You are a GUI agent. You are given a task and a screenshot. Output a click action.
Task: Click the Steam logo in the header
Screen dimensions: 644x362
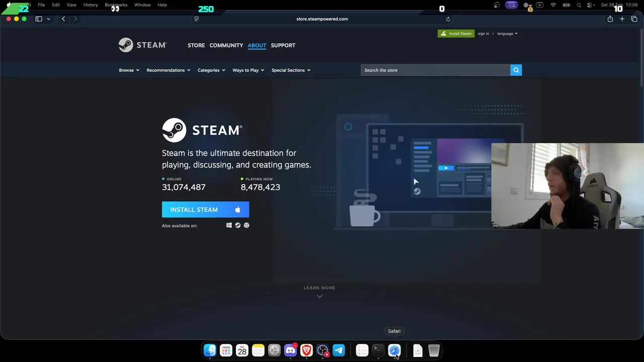click(x=142, y=45)
